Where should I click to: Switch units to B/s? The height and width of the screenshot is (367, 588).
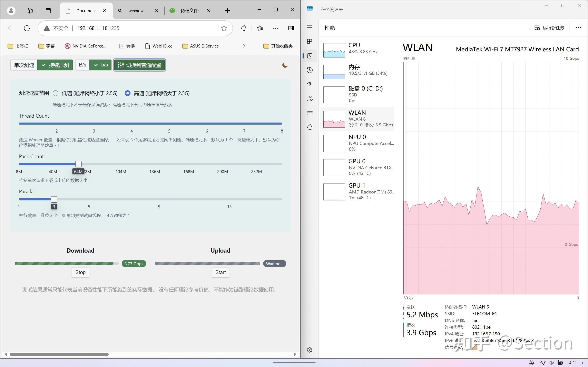(x=82, y=65)
